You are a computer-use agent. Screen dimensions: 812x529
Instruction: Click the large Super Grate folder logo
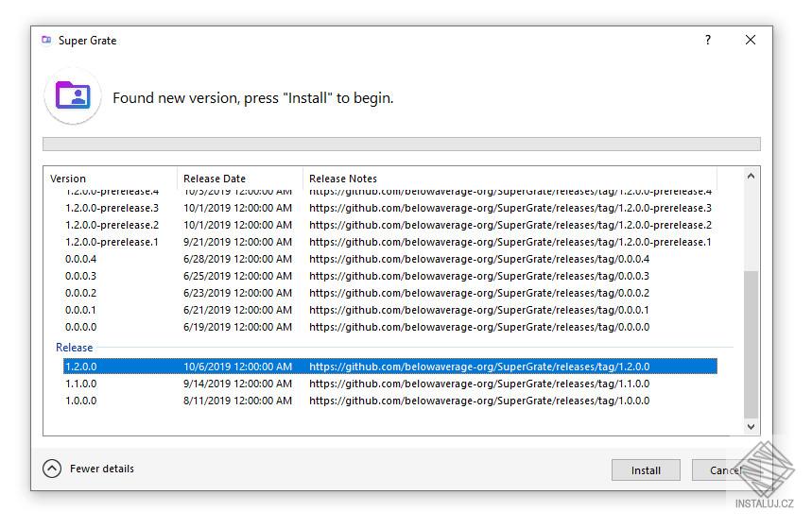coord(73,95)
